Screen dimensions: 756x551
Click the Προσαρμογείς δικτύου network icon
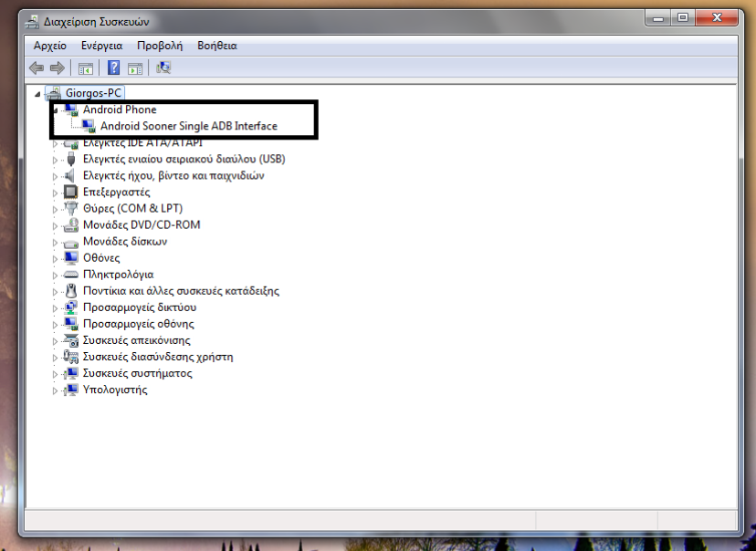point(71,307)
